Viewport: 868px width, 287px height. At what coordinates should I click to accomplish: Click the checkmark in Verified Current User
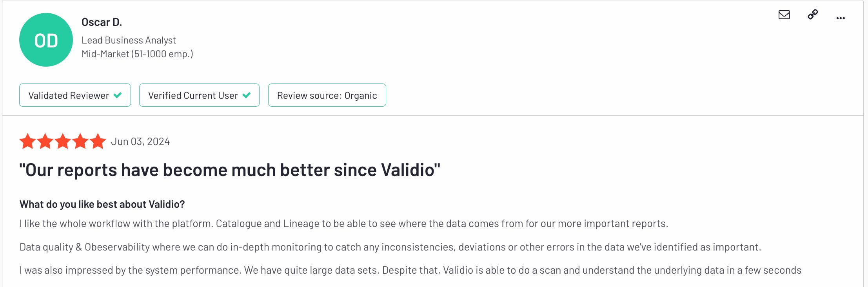[x=247, y=95]
